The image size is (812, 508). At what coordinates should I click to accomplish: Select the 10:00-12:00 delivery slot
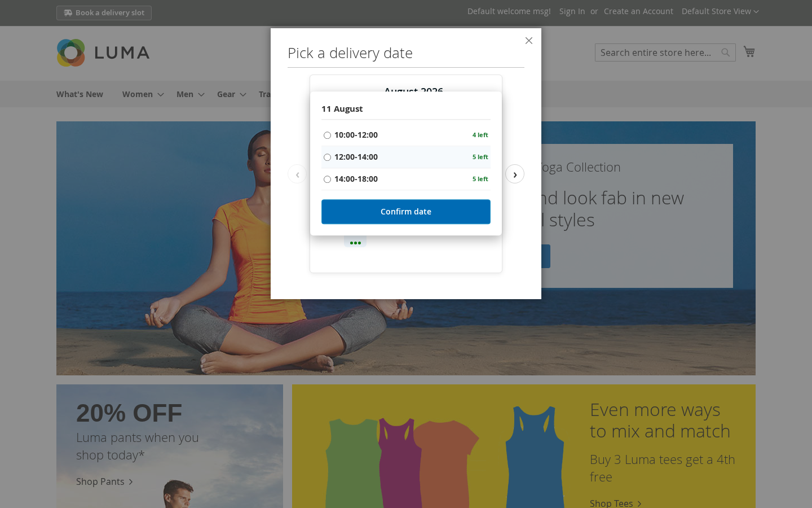pyautogui.click(x=327, y=135)
